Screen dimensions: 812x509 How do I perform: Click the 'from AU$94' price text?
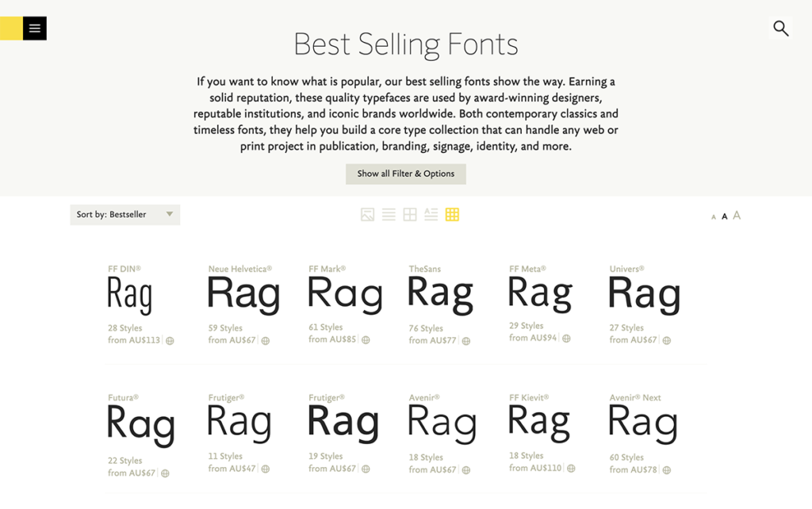[533, 338]
